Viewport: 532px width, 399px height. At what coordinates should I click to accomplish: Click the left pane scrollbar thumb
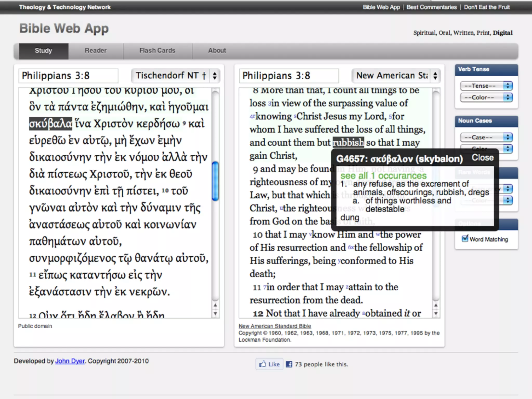coord(215,181)
